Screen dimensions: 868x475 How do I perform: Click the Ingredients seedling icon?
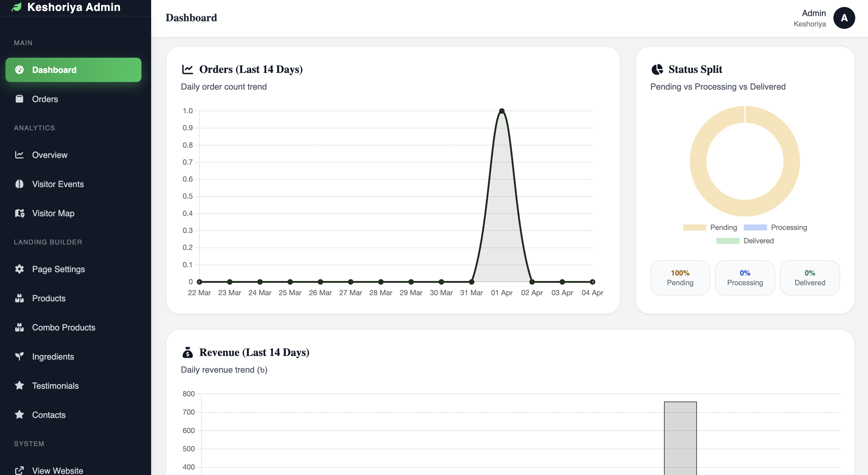click(19, 356)
